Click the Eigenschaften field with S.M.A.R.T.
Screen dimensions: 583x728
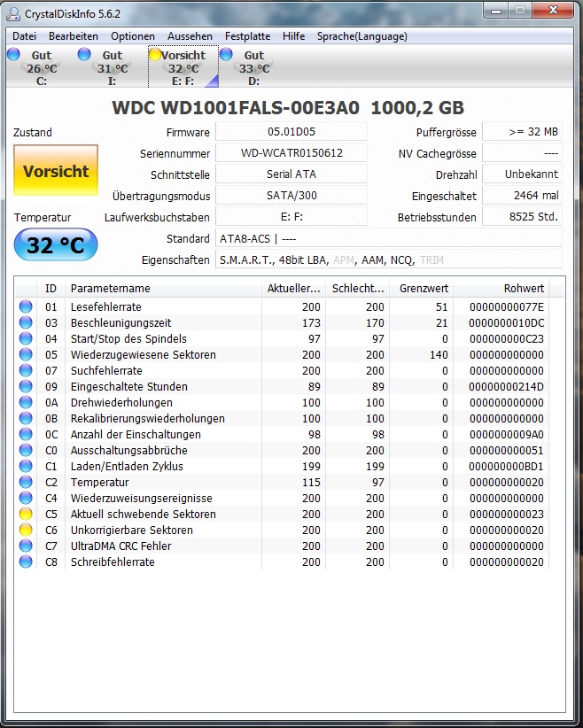tap(389, 259)
